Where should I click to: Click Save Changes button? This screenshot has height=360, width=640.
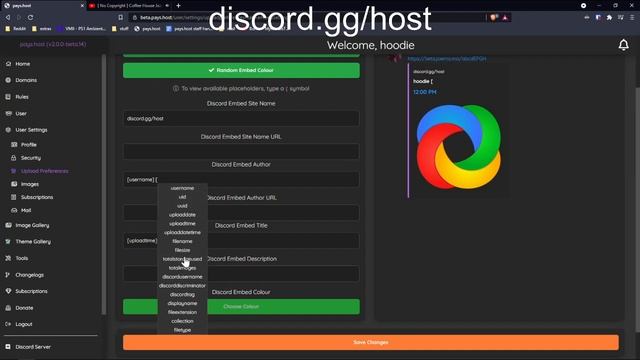371,342
